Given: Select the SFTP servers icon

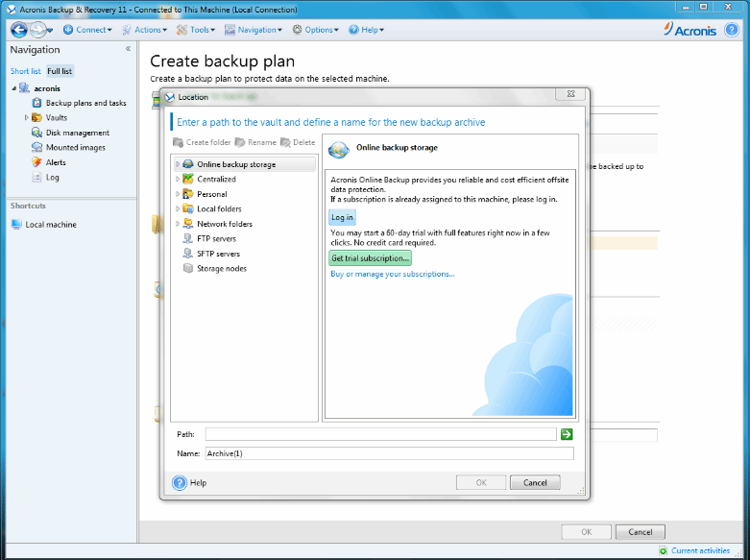Looking at the screenshot, I should tap(188, 254).
